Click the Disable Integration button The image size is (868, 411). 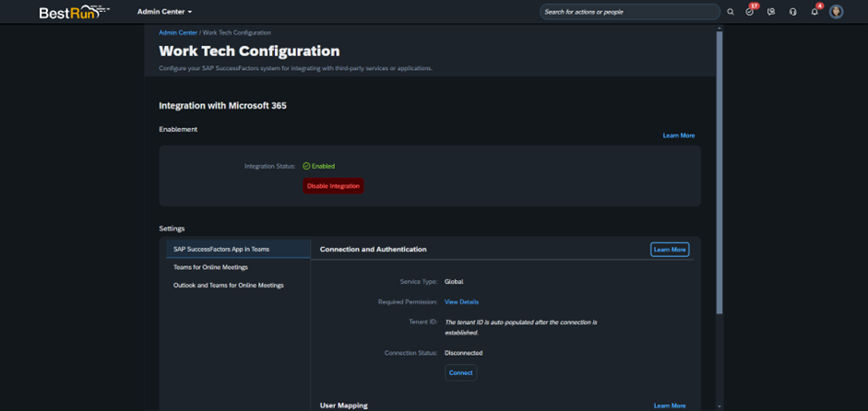point(333,186)
